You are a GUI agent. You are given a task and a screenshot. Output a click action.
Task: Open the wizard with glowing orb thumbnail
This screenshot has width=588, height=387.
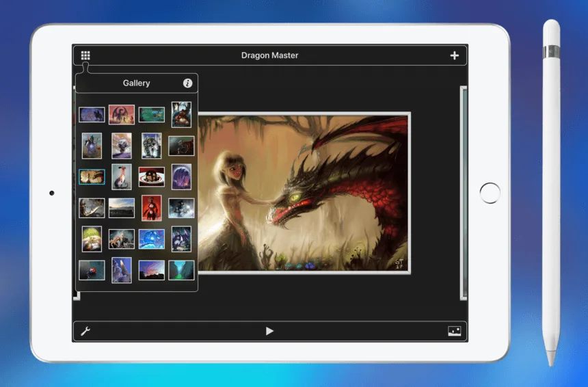tap(92, 146)
